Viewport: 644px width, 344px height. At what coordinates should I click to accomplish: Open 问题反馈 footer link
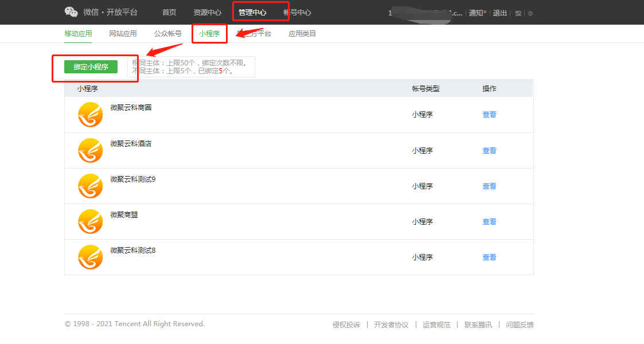pos(520,325)
